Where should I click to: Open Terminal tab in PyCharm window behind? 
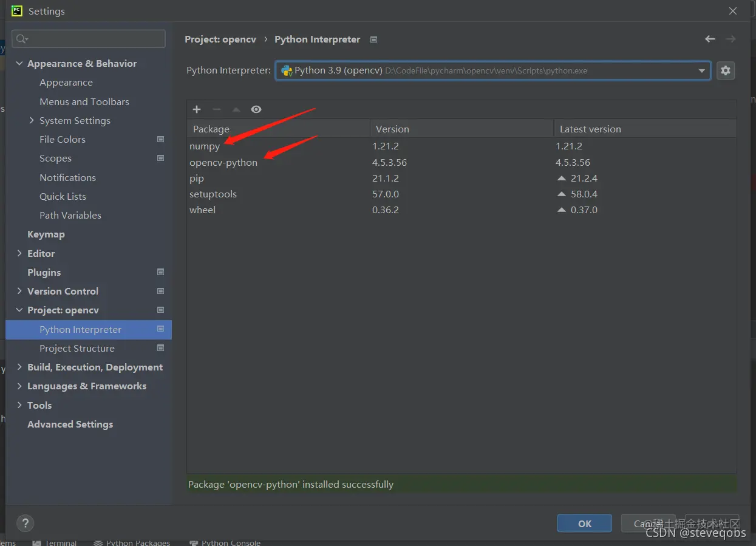(55, 542)
